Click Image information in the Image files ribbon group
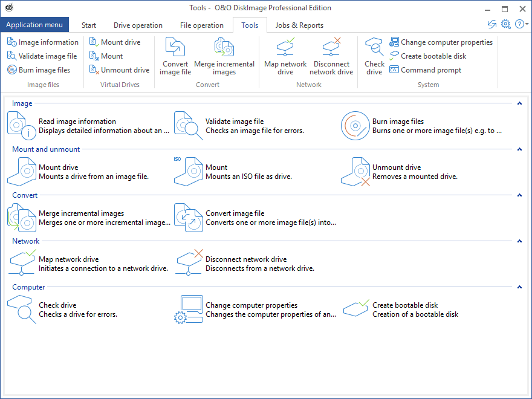 click(43, 42)
